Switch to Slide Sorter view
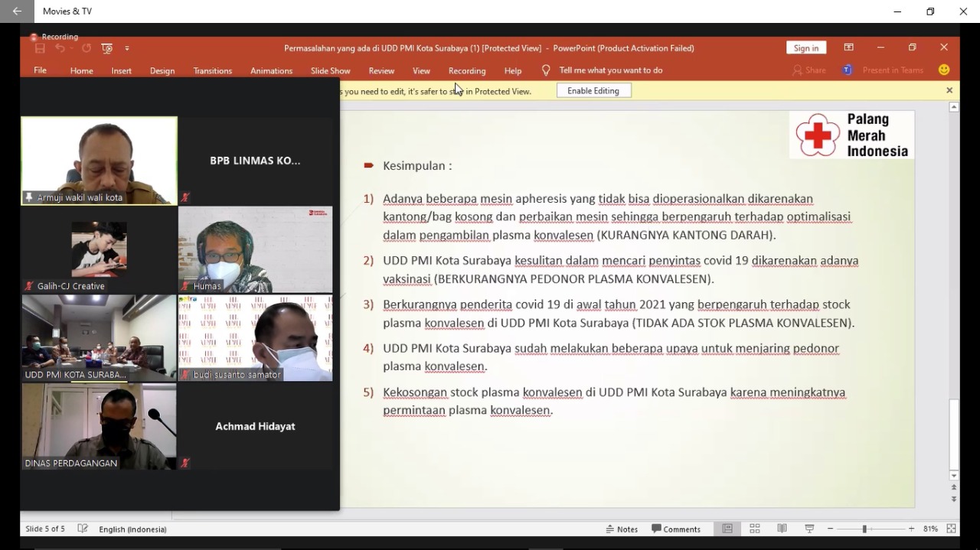The height and width of the screenshot is (550, 980). pos(755,529)
